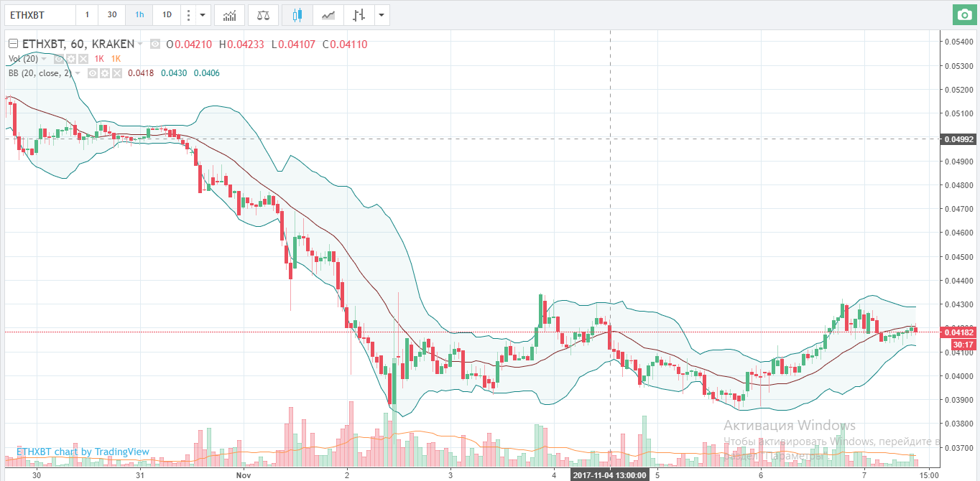The width and height of the screenshot is (980, 481).
Task: Click the more intervals dots icon
Action: coord(188,14)
